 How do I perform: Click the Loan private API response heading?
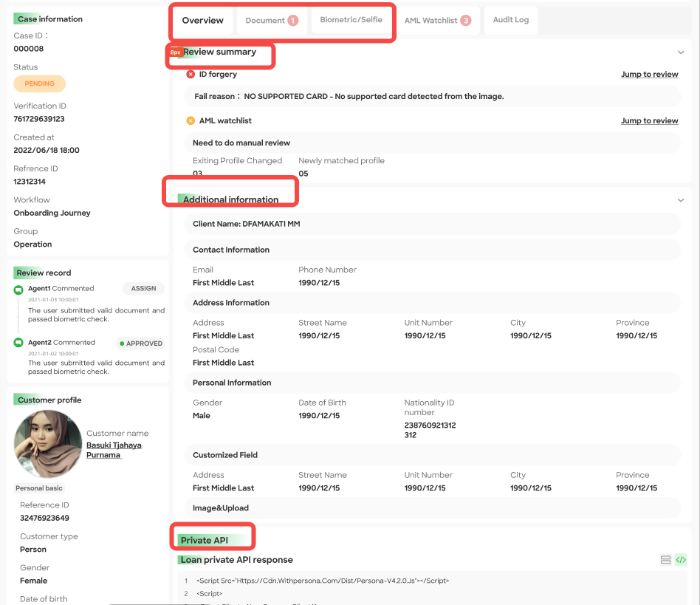pos(236,560)
